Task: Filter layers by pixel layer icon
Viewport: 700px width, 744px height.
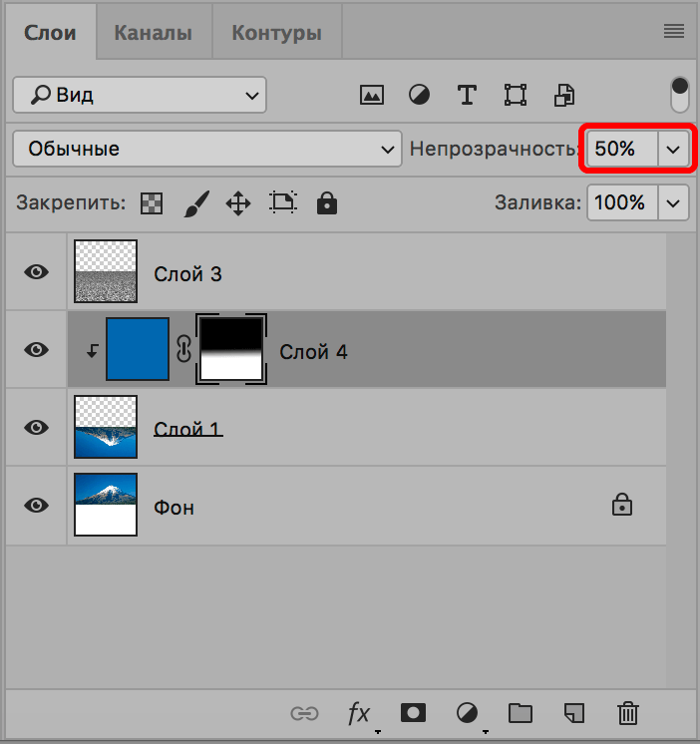Action: (372, 95)
